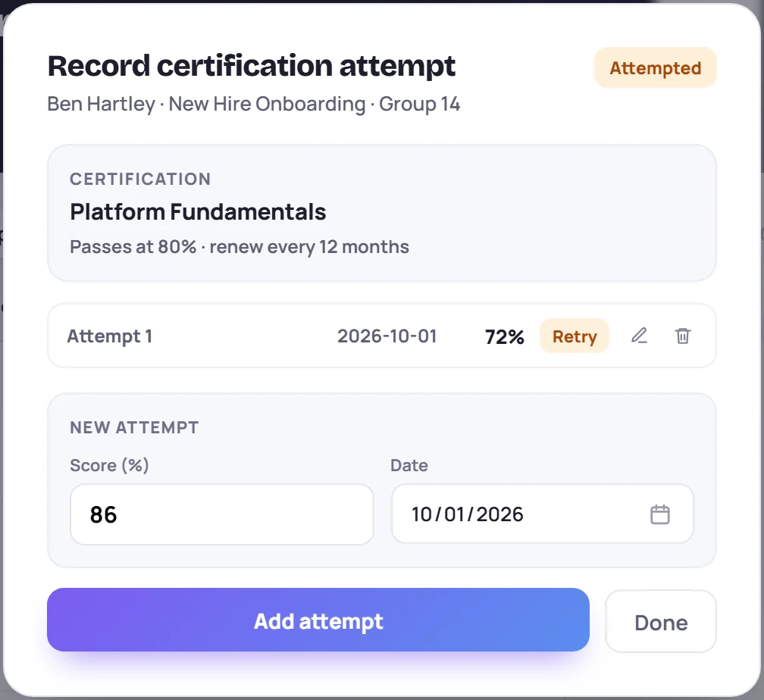Focus the Score (%) input field
764x700 pixels.
point(221,514)
